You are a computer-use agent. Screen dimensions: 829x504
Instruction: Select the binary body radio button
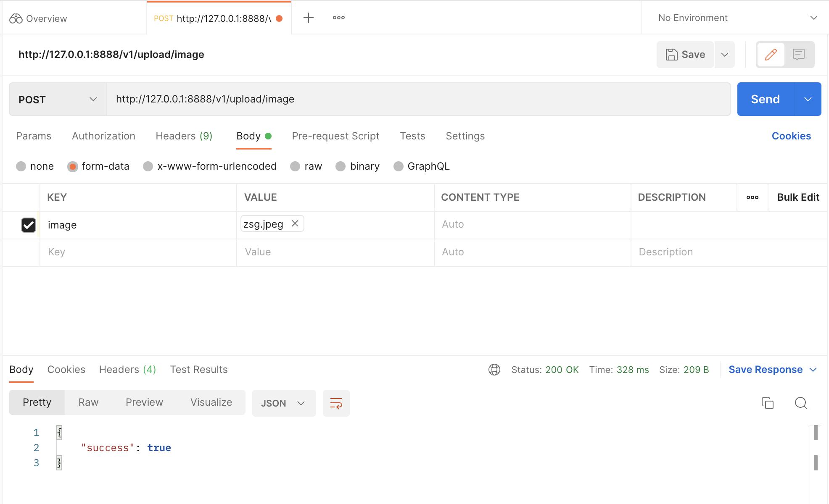pyautogui.click(x=341, y=166)
